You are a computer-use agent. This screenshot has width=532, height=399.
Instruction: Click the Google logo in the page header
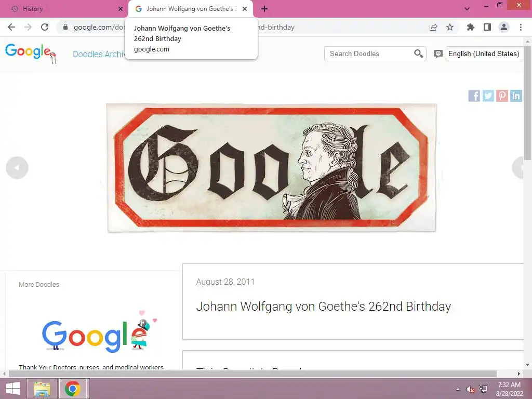31,53
